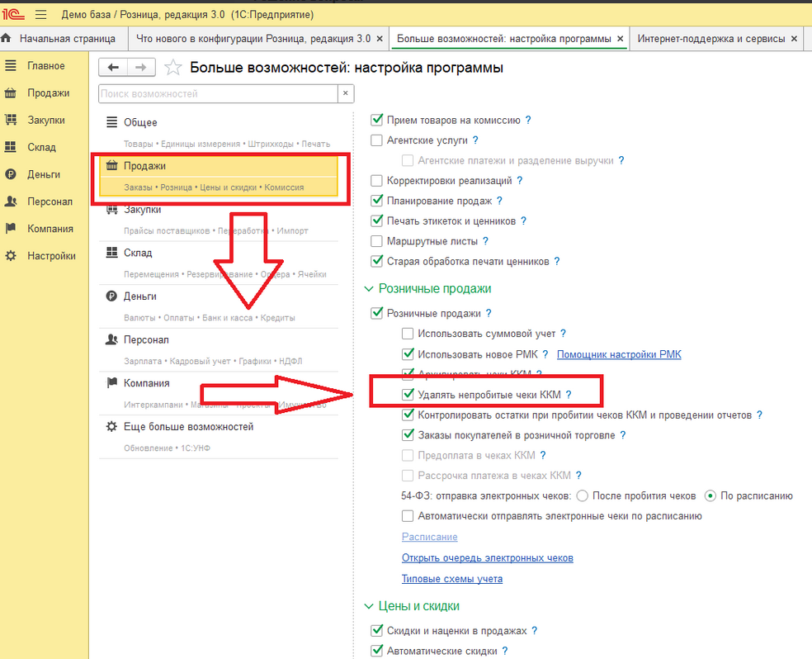Select После пробития чеков radio option

coord(582,495)
